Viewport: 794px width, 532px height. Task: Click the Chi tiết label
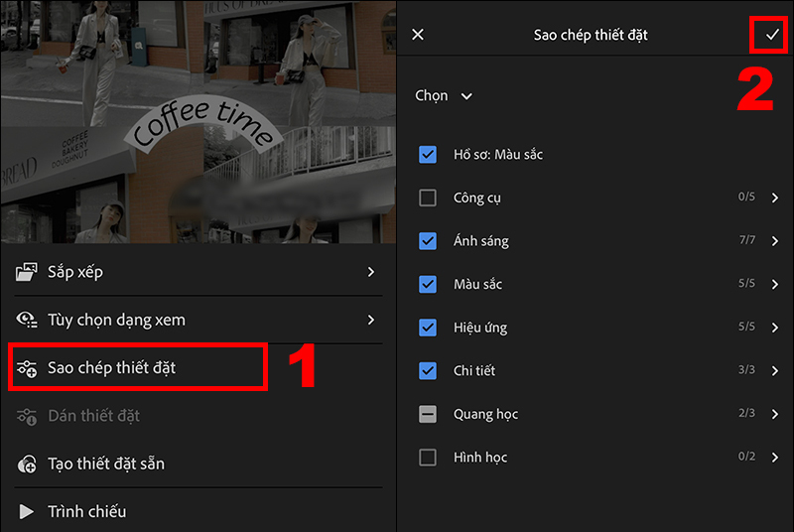pos(474,371)
